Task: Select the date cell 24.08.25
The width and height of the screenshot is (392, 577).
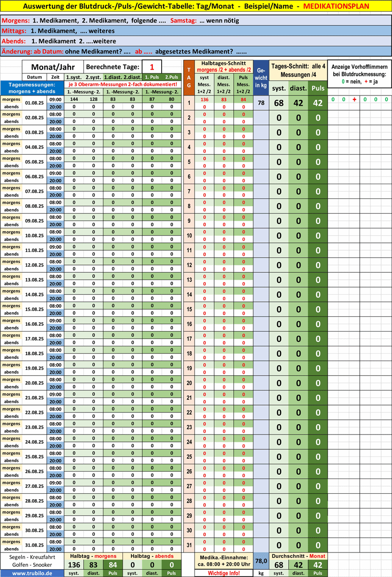Action: pyautogui.click(x=34, y=442)
